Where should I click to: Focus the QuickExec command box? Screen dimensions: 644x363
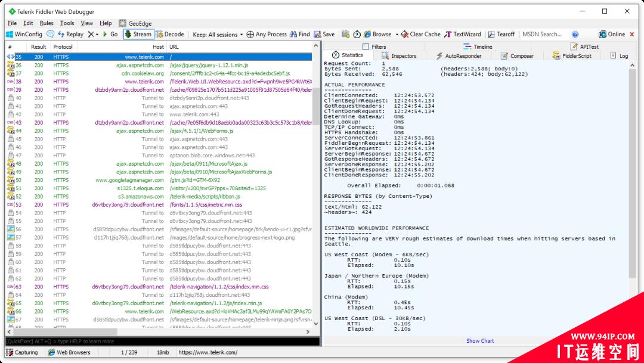[163, 341]
